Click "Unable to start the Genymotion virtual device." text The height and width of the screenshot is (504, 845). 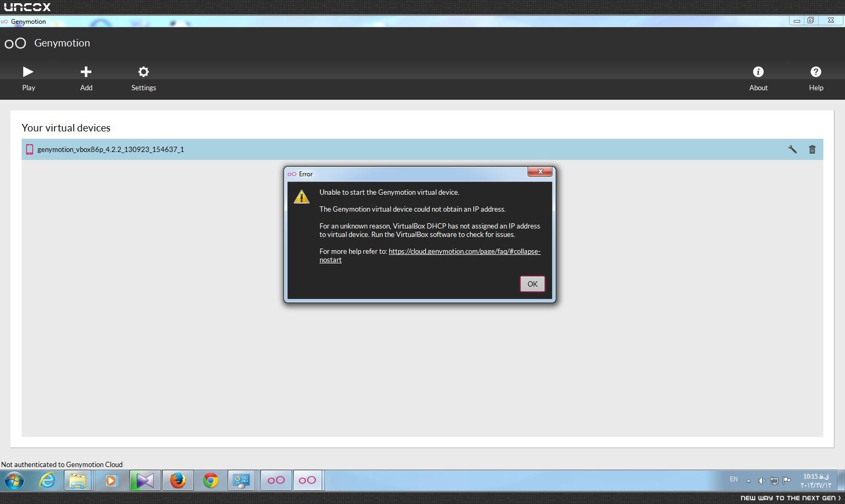click(x=389, y=192)
